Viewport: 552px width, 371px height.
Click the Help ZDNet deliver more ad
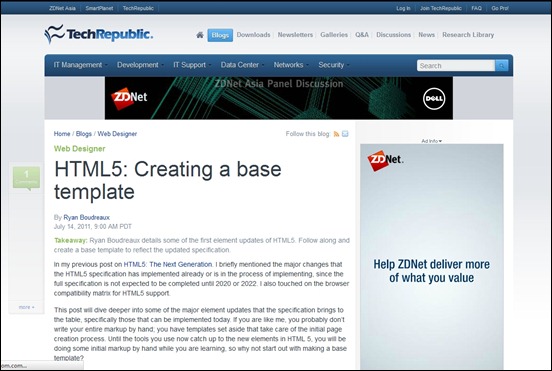432,256
